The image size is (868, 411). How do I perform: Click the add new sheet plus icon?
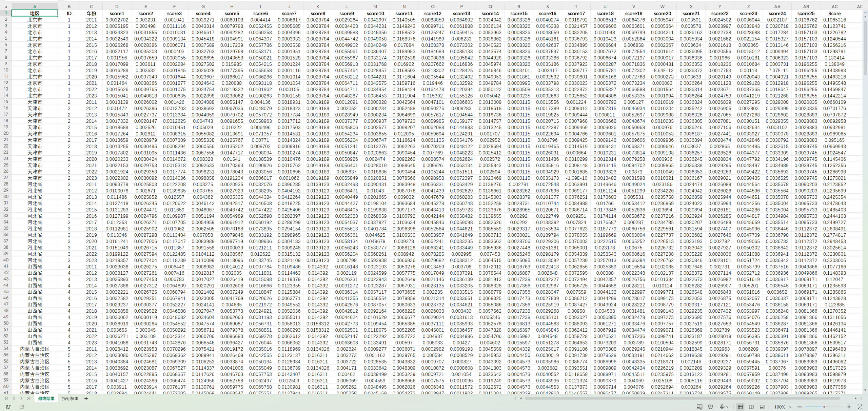click(86, 398)
